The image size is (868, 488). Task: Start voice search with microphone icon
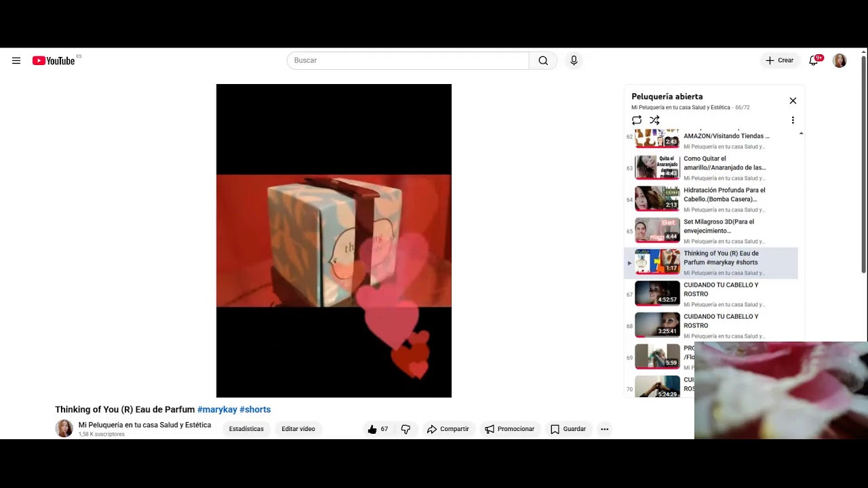(x=574, y=60)
